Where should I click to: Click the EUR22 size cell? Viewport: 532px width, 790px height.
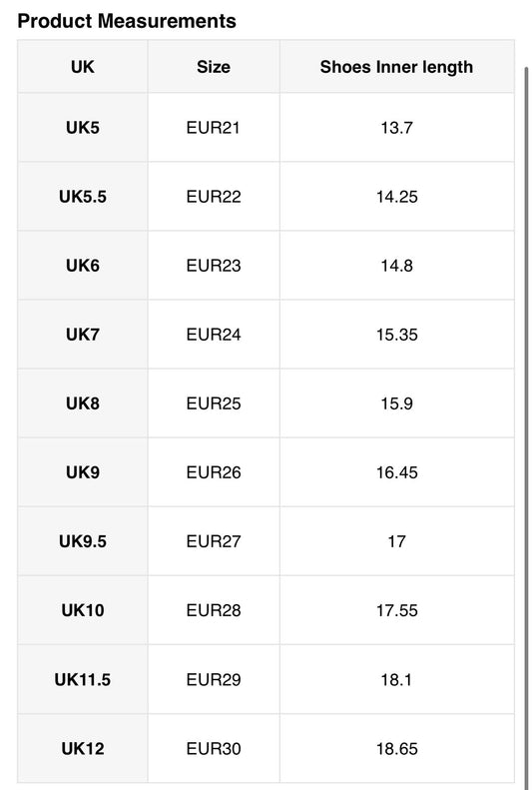pos(214,197)
